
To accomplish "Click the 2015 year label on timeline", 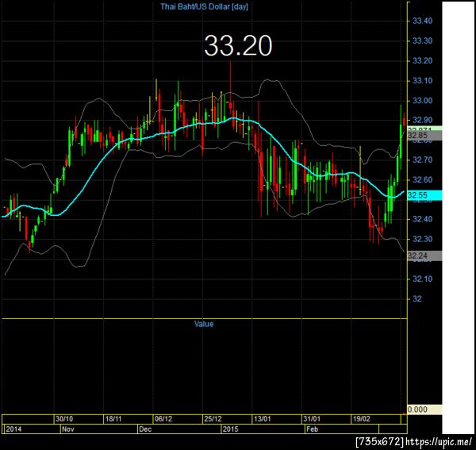I will [x=230, y=429].
